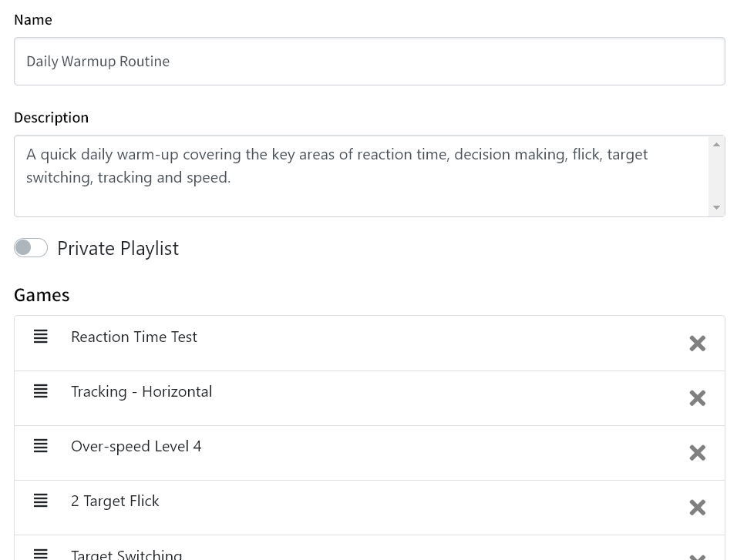The width and height of the screenshot is (737, 560).
Task: Enable the Private Playlist switch
Action: [x=31, y=247]
